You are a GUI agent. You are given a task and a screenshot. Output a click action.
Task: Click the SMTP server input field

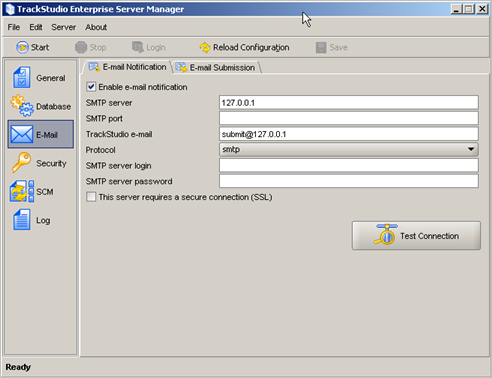[349, 102]
